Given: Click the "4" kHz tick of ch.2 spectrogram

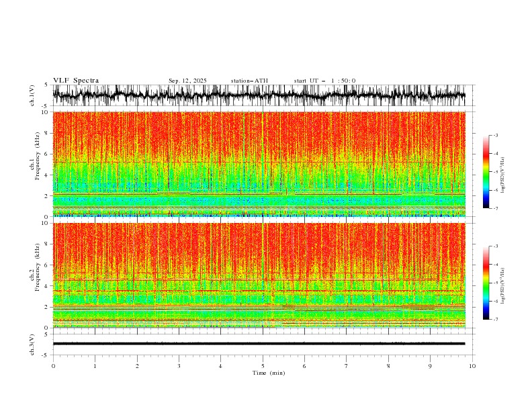Looking at the screenshot, I should pyautogui.click(x=47, y=286).
